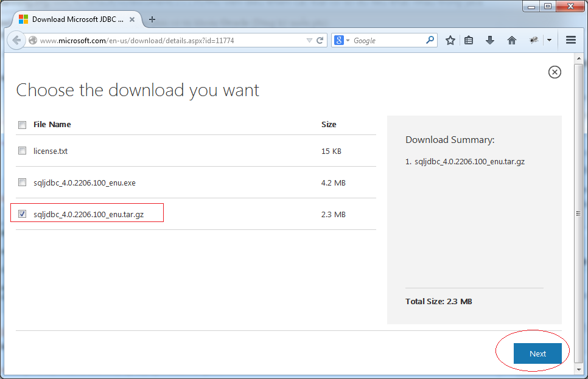The height and width of the screenshot is (379, 588).
Task: Click the scrollbar down arrow
Action: tap(579, 369)
